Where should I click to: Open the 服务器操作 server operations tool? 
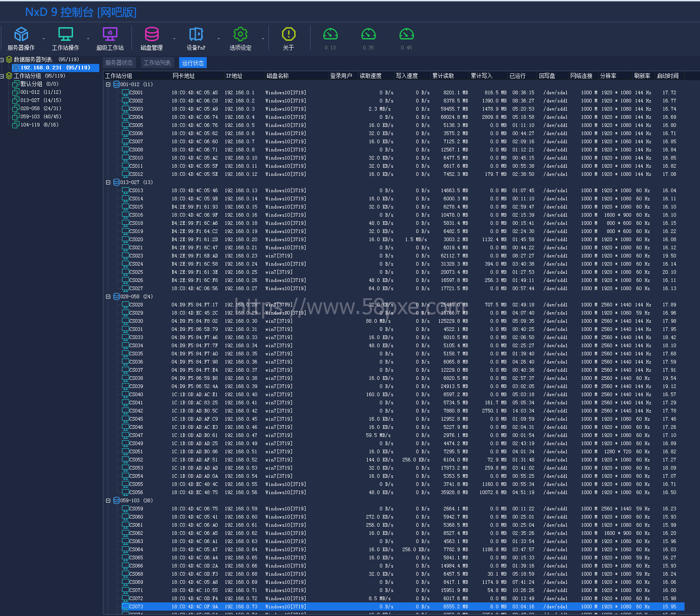coord(21,38)
